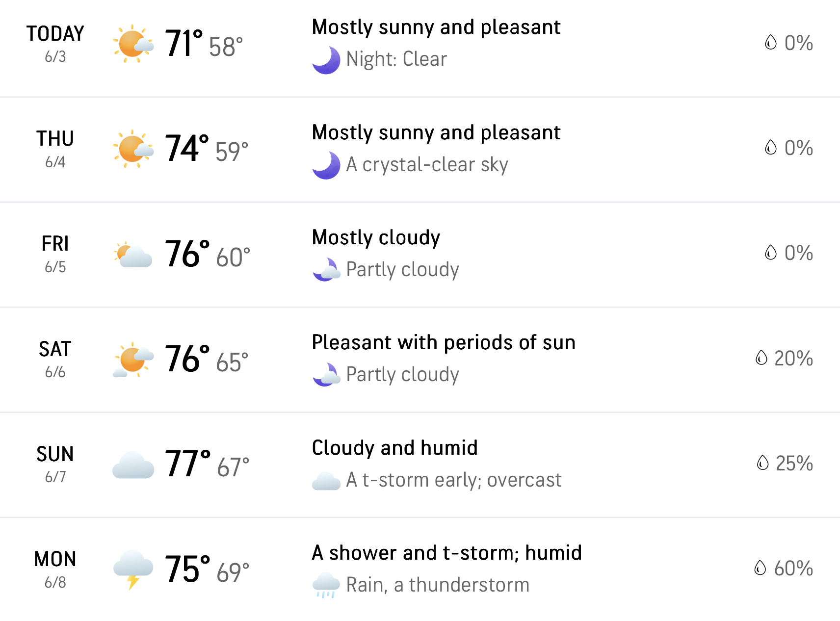Open details for MON 6/8
The width and height of the screenshot is (840, 621).
pos(420,569)
